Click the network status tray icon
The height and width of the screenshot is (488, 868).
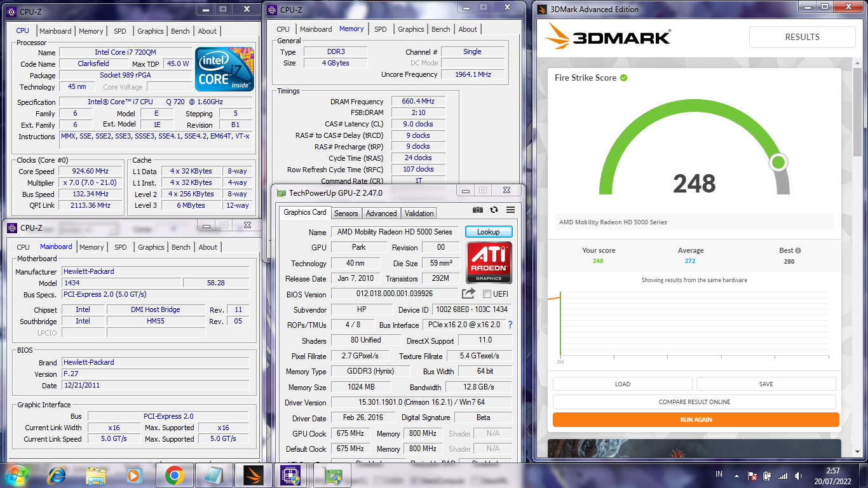pyautogui.click(x=752, y=475)
